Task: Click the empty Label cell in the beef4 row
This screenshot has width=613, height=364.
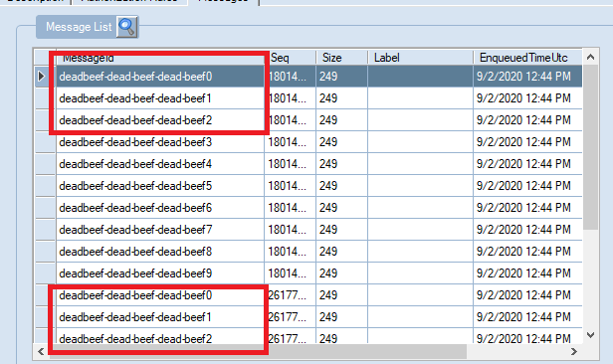Action: coord(420,164)
